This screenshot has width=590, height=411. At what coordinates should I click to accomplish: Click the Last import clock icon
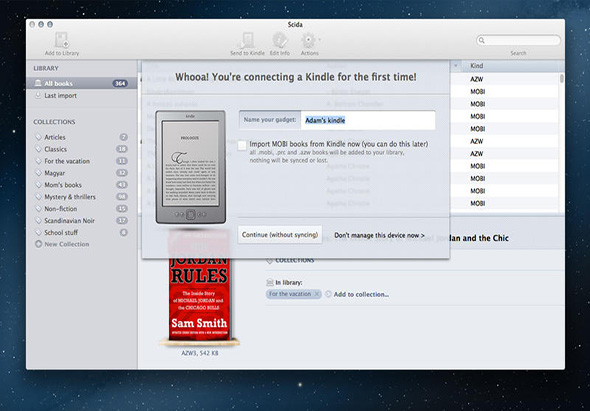pos(38,95)
